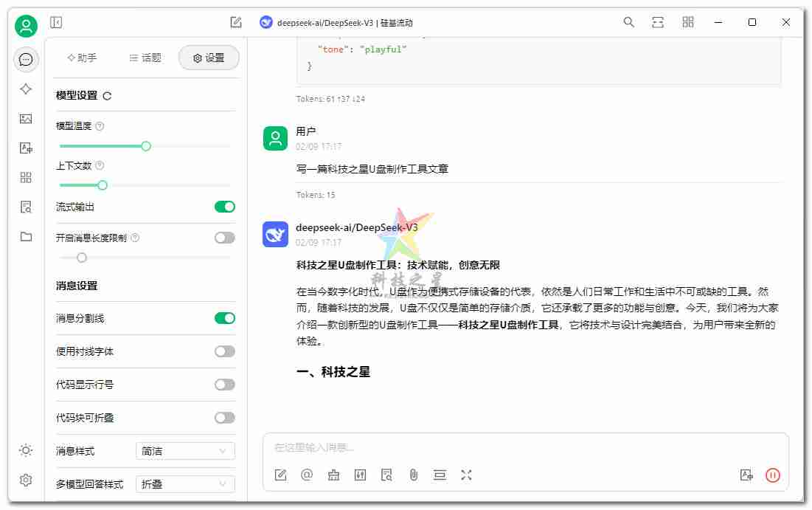This screenshot has width=812, height=510.
Task: Open the 消息样式 dropdown showing 简洁
Action: point(184,450)
